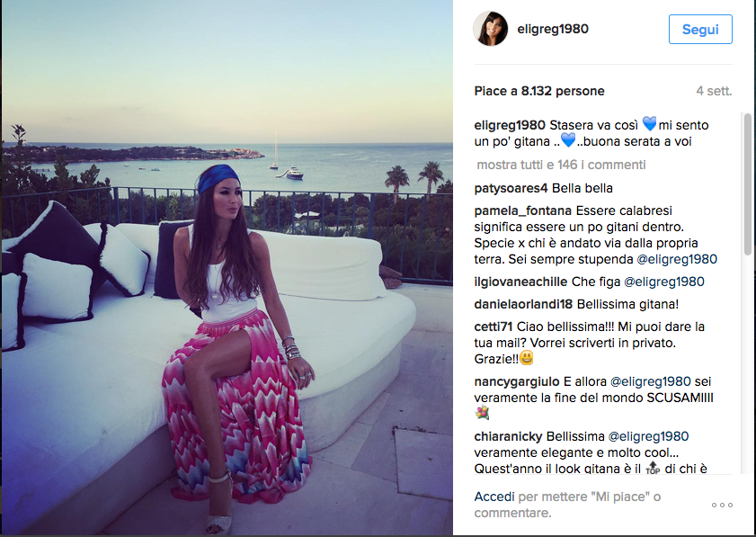Image resolution: width=756 pixels, height=537 pixels.
Task: Click the comments scrollbar thumb
Action: (747, 183)
